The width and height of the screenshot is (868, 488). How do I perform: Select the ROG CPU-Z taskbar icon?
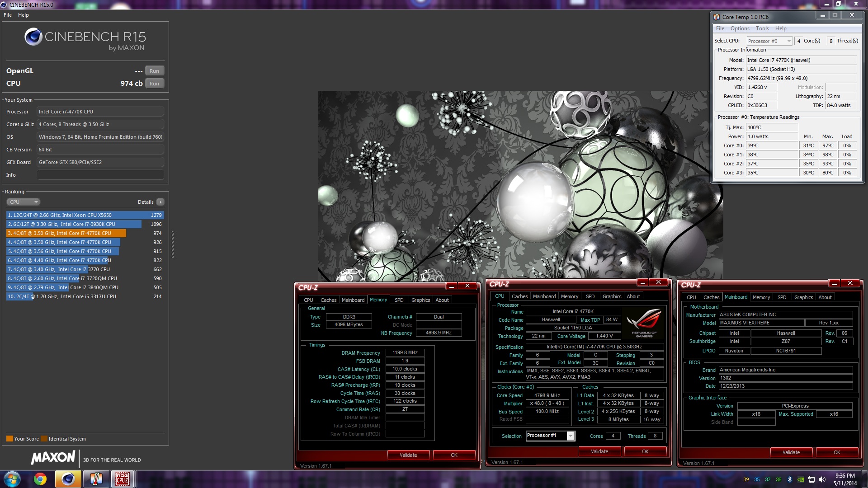[123, 479]
